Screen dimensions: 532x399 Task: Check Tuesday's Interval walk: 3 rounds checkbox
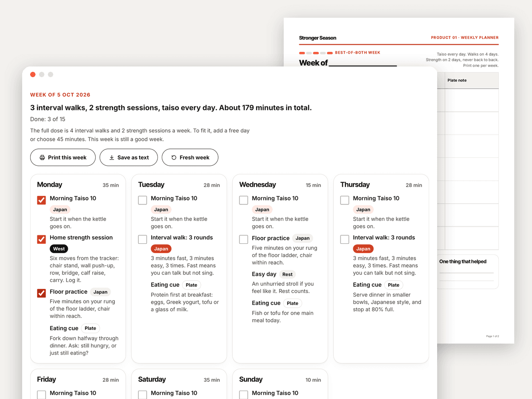point(142,239)
